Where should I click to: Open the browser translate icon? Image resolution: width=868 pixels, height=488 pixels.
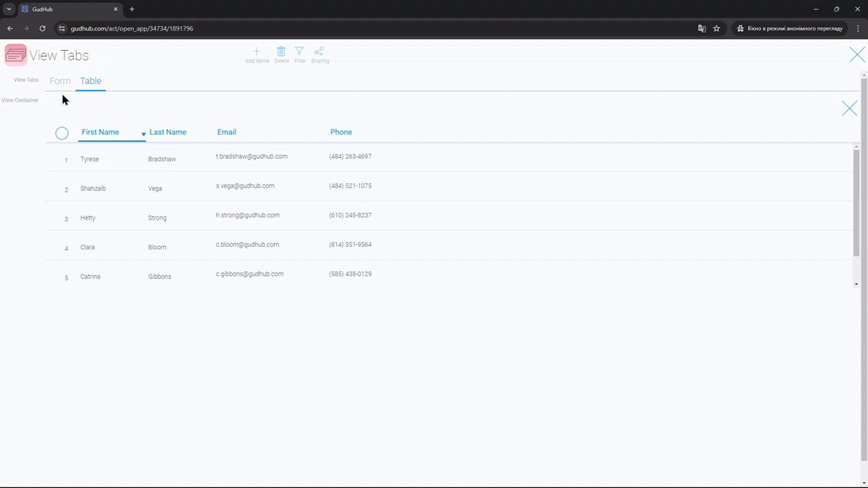pos(701,28)
